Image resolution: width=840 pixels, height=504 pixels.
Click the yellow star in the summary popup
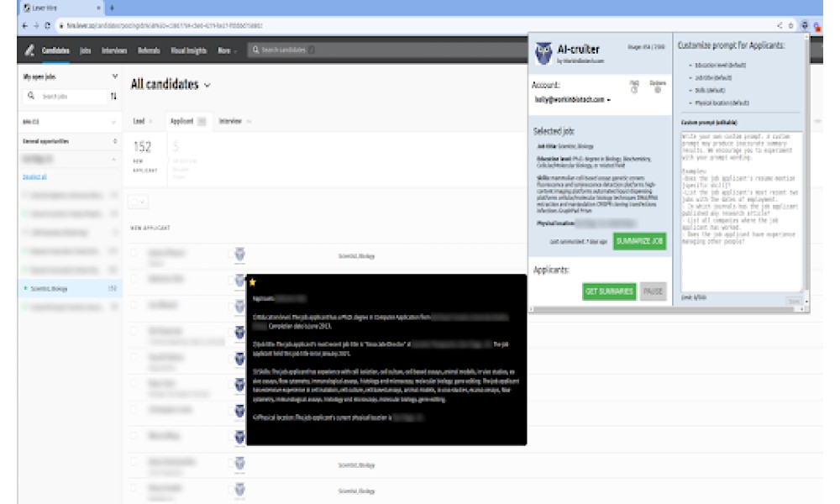252,282
